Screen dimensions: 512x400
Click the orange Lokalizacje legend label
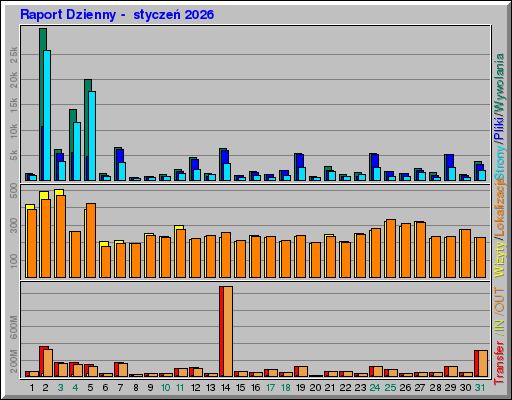(x=500, y=207)
